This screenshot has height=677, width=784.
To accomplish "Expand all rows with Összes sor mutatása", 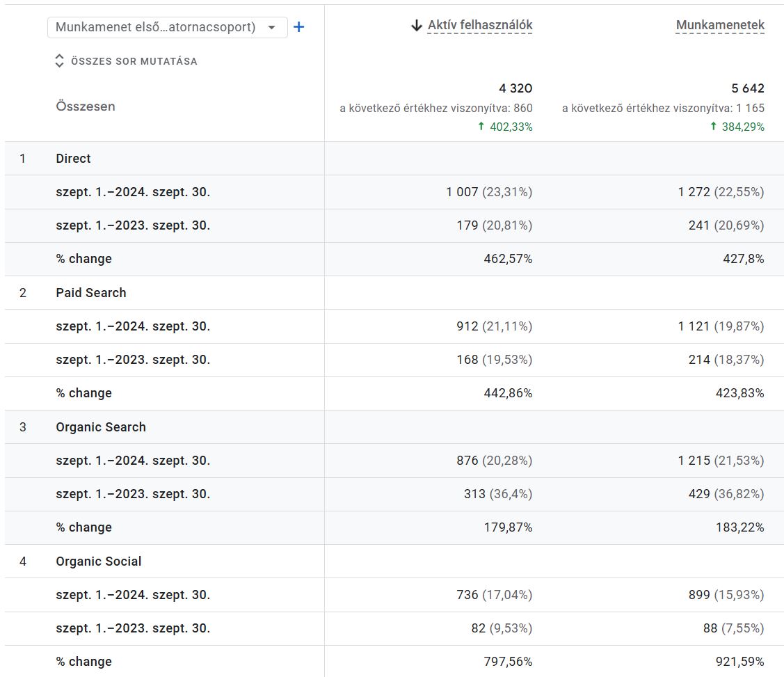I will tap(134, 61).
